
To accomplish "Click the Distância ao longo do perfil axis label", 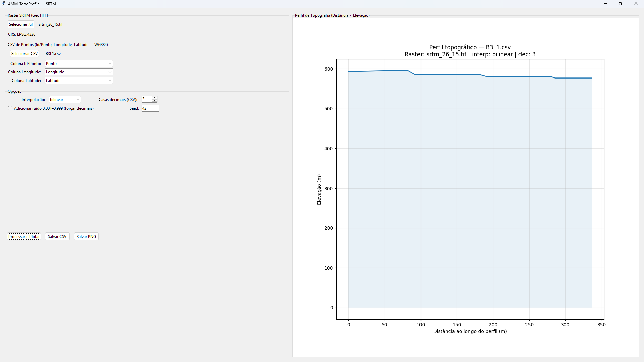I will coord(470,331).
